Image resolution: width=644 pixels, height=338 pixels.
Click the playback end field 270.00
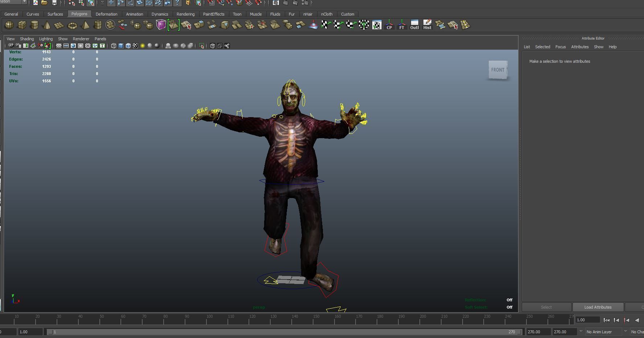click(x=538, y=332)
